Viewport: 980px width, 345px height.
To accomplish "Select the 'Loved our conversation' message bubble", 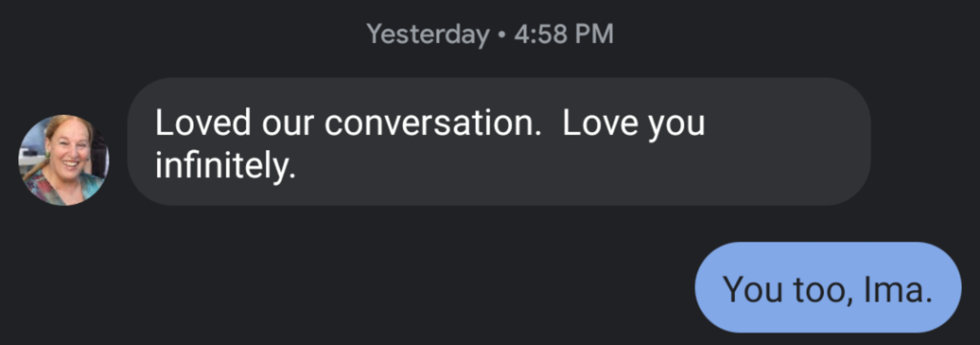I will click(x=499, y=142).
